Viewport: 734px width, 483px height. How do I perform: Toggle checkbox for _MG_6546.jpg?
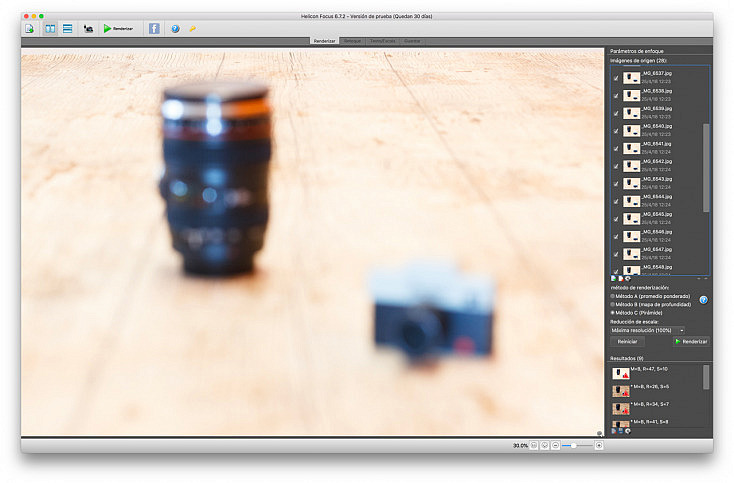tap(616, 237)
